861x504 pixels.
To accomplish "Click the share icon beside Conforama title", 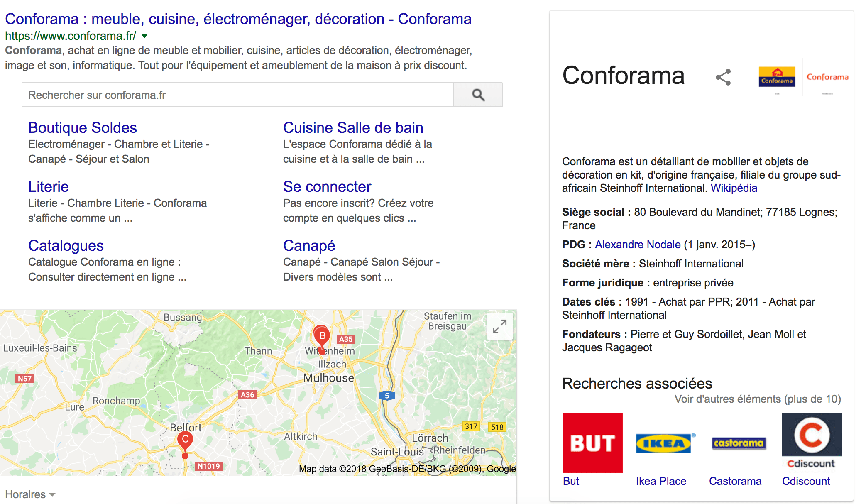I will coord(723,77).
